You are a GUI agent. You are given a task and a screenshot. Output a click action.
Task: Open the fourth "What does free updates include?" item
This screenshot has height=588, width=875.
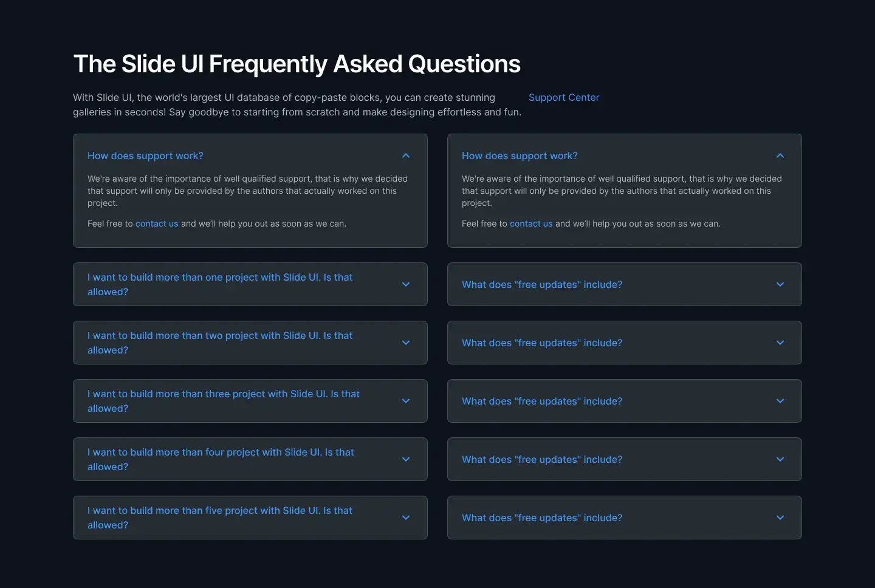click(x=542, y=459)
